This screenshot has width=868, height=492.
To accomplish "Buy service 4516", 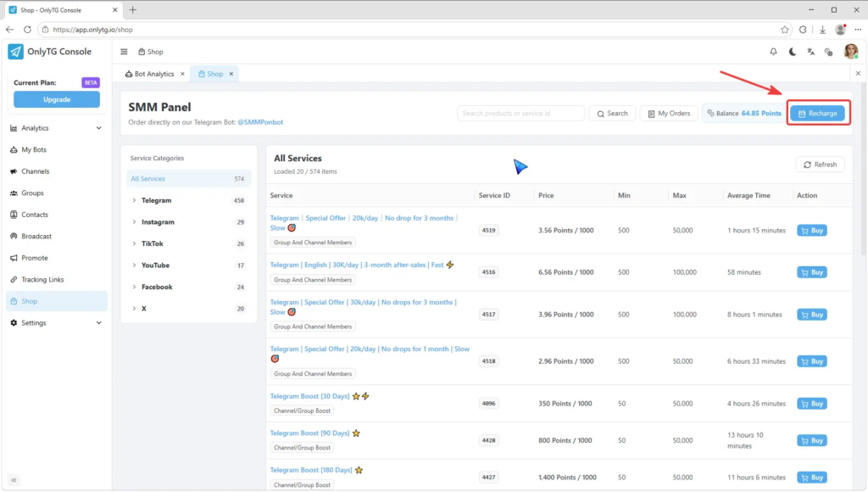I will (811, 272).
